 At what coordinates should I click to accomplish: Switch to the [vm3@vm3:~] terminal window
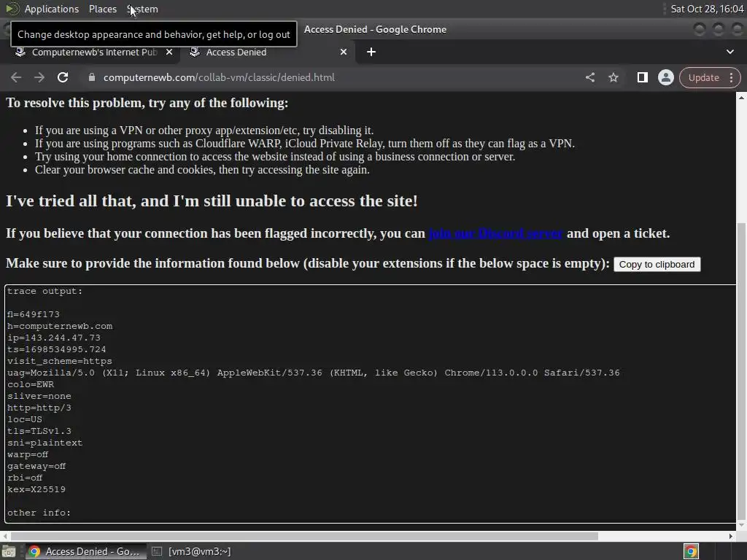click(192, 551)
